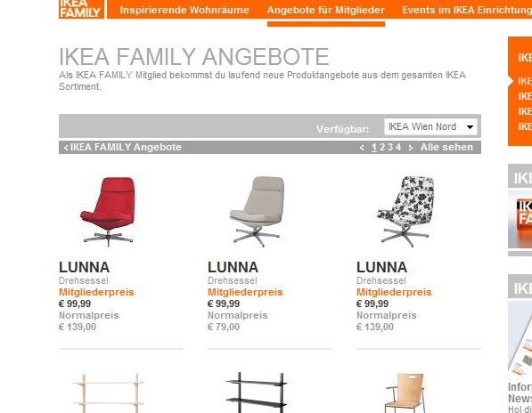532x413 pixels.
Task: Open the red LUNNA swivel chair image
Action: click(x=109, y=212)
